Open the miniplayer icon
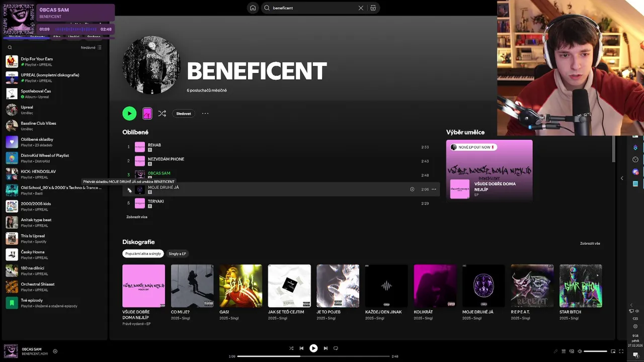The height and width of the screenshot is (362, 644). click(x=613, y=351)
